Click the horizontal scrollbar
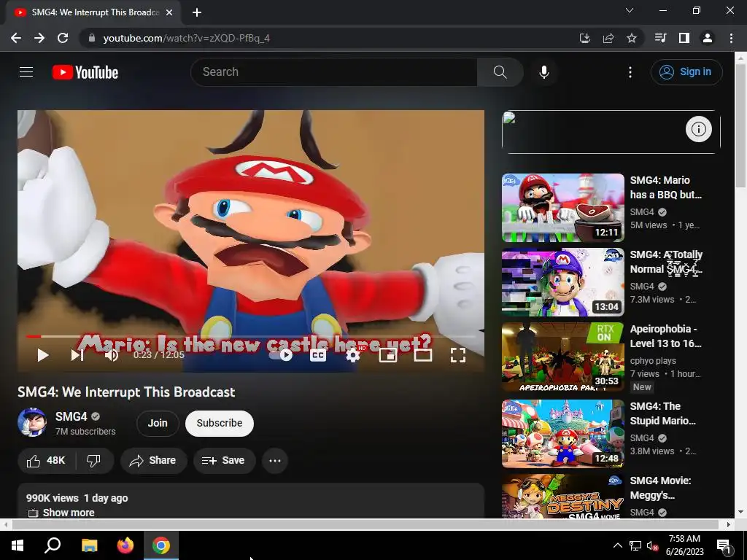The height and width of the screenshot is (560, 747). tap(365, 524)
